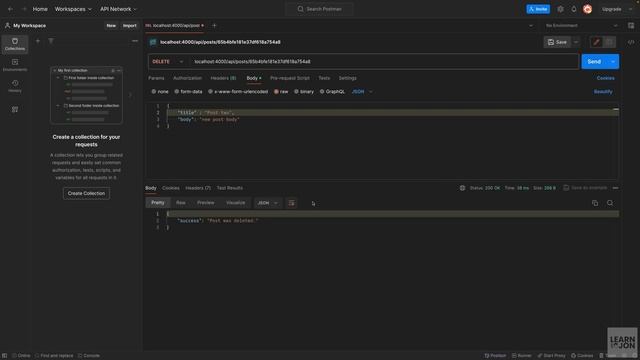640x360 pixels.
Task: Open the response JSON format dropdown
Action: point(267,203)
